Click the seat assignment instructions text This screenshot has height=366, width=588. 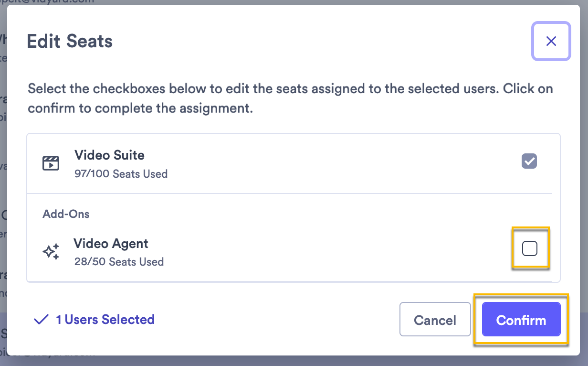pyautogui.click(x=290, y=98)
